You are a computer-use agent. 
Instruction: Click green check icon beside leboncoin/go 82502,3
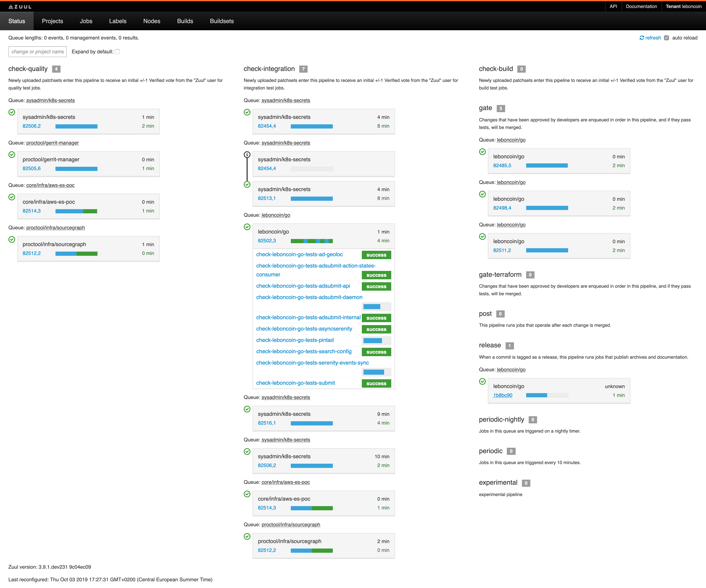(x=247, y=227)
